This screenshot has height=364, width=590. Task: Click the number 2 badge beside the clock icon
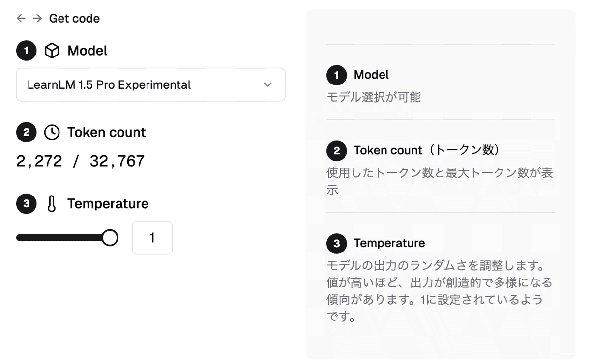26,132
